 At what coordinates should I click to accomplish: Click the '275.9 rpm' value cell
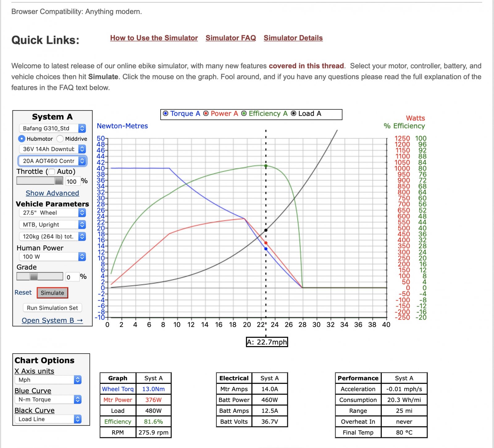[153, 432]
